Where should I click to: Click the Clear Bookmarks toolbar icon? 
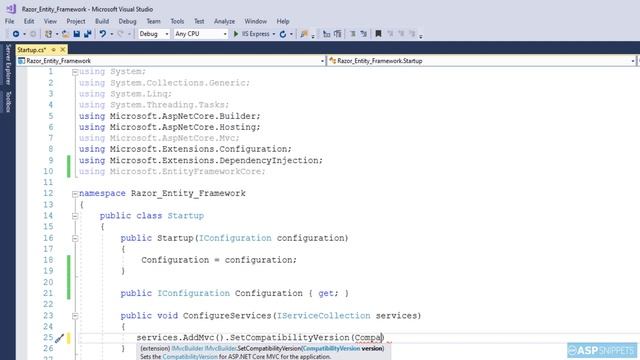[x=412, y=34]
